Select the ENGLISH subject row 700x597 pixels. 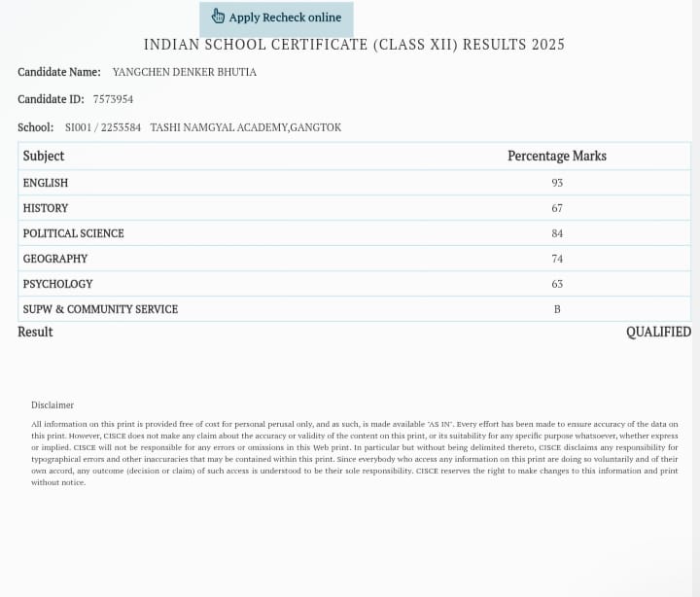(x=46, y=183)
